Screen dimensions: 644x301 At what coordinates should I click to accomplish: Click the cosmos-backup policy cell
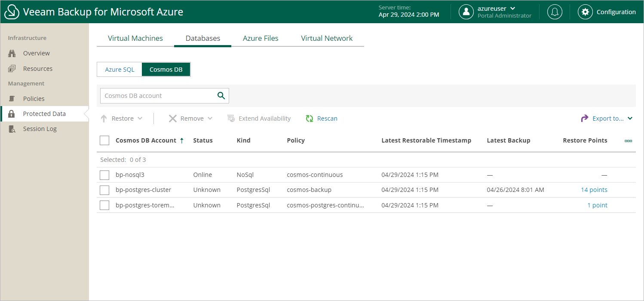point(309,190)
